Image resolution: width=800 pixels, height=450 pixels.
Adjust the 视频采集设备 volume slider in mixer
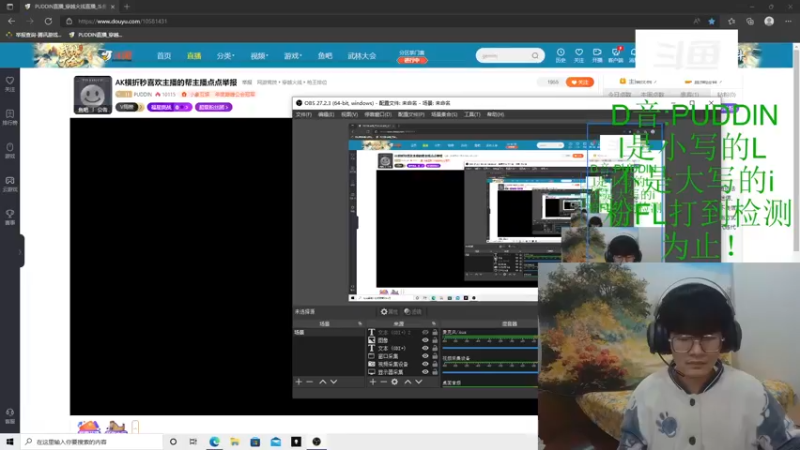point(490,373)
